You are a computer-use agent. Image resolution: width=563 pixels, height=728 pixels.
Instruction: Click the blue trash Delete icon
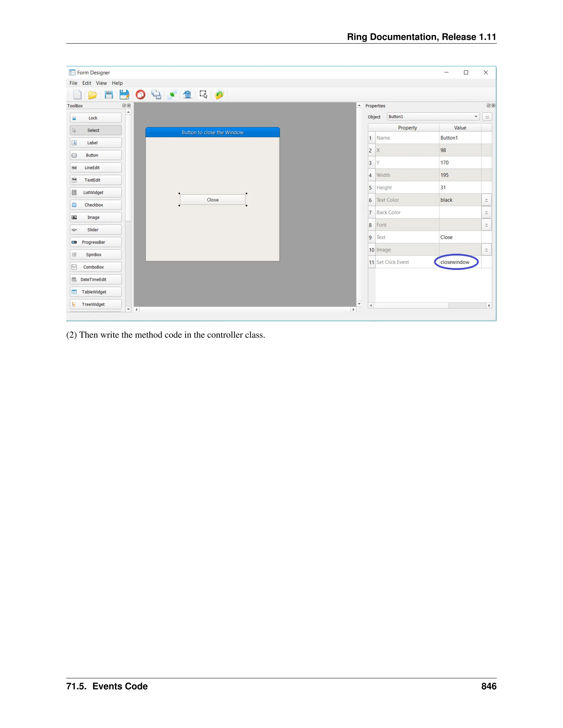[187, 95]
